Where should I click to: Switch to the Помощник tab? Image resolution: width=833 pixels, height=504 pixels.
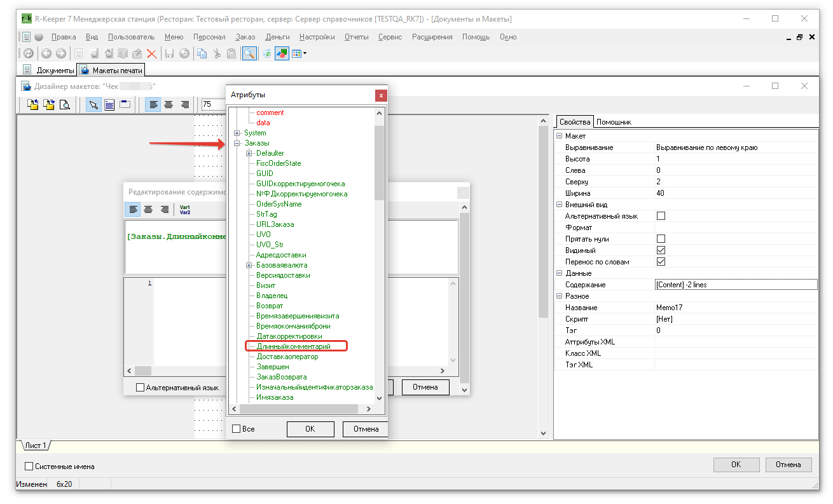pos(614,122)
